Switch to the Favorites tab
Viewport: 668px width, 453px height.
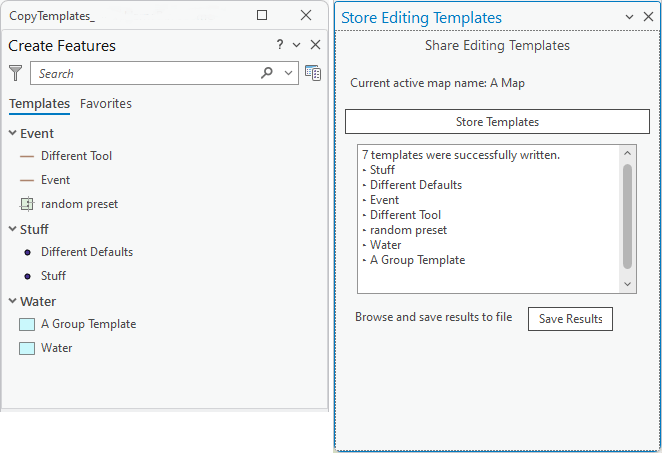click(x=106, y=104)
